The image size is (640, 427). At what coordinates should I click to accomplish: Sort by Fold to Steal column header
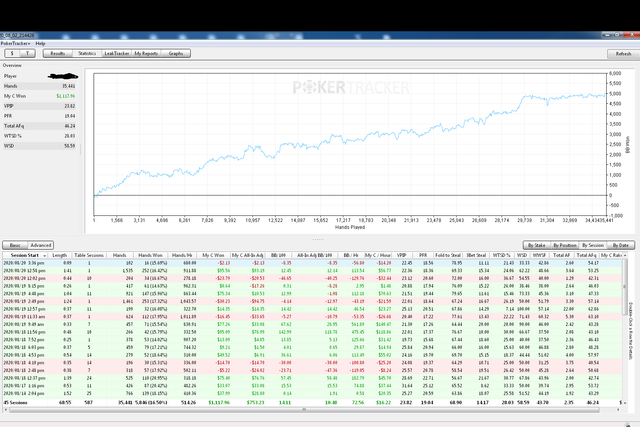[448, 255]
